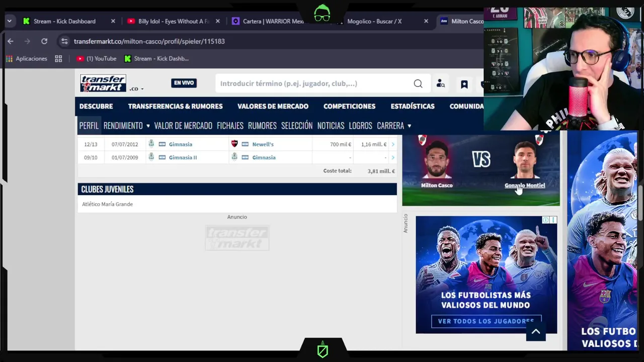The image size is (644, 362).
Task: Click the EN VIVO live button
Action: coord(184,83)
